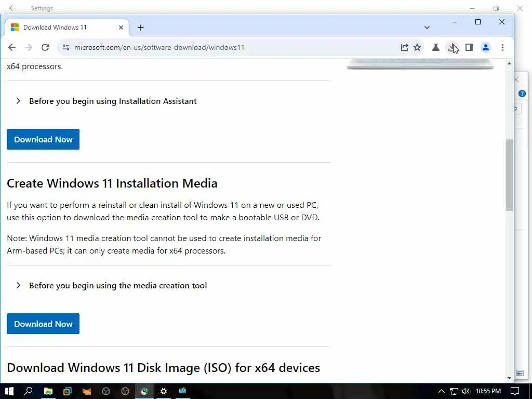Download Now for Installation Assistant

(43, 139)
